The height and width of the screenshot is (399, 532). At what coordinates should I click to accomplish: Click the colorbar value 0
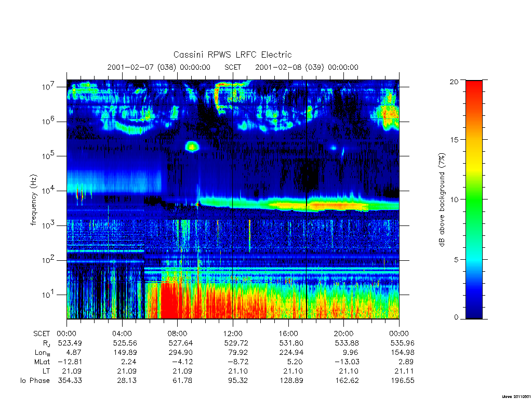[x=456, y=317]
